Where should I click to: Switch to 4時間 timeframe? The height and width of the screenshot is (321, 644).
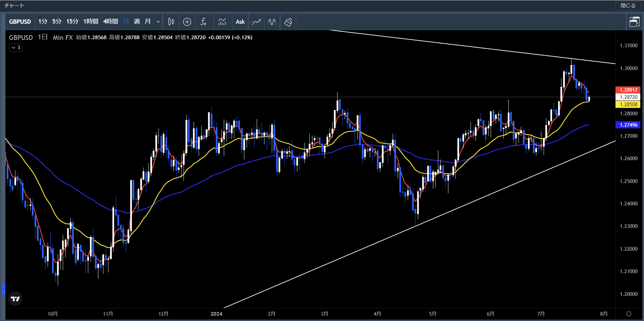click(110, 22)
